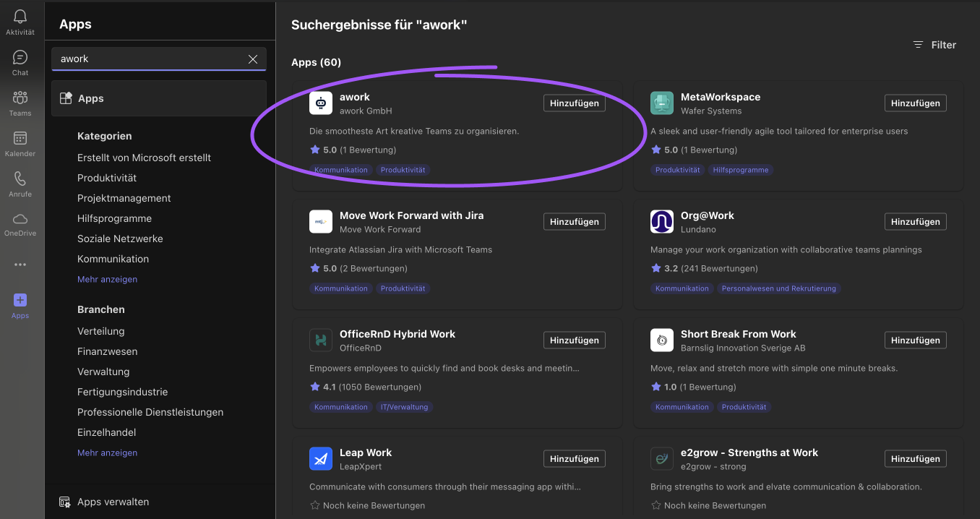The height and width of the screenshot is (519, 980).
Task: Open the Aktivität bell icon
Action: click(x=20, y=17)
